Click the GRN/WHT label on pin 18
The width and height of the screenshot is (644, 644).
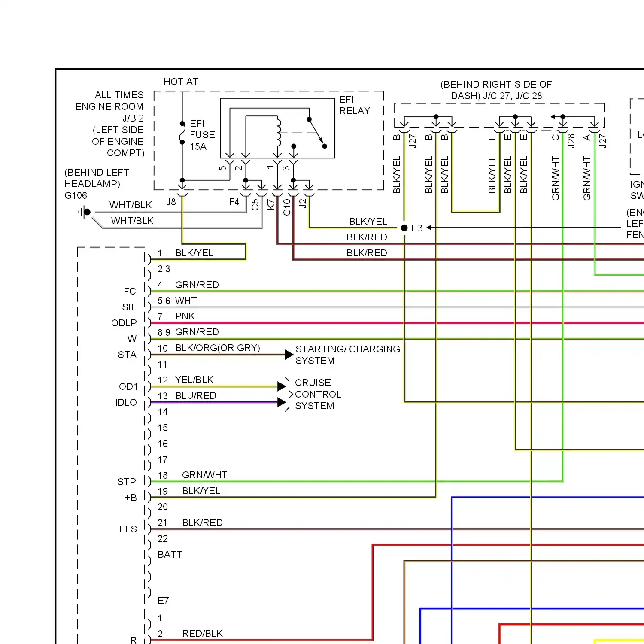(x=205, y=475)
